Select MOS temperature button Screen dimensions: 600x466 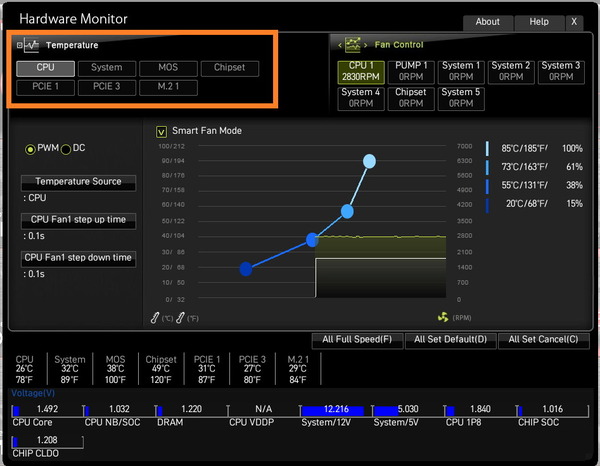click(x=168, y=68)
